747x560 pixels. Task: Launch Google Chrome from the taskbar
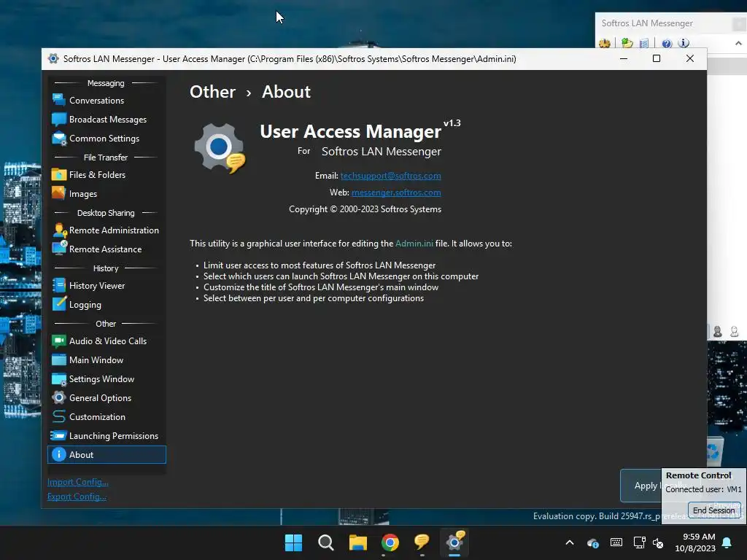pyautogui.click(x=390, y=542)
